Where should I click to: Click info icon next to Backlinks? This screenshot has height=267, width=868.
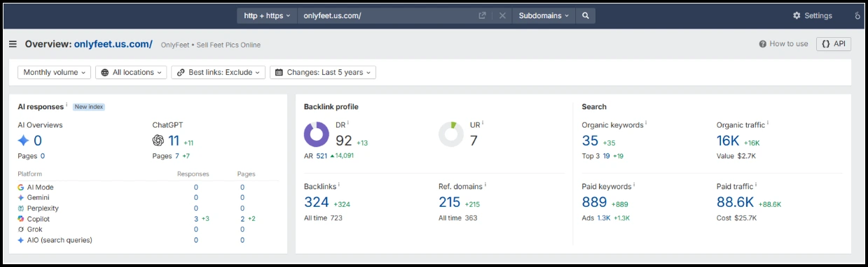tap(339, 185)
